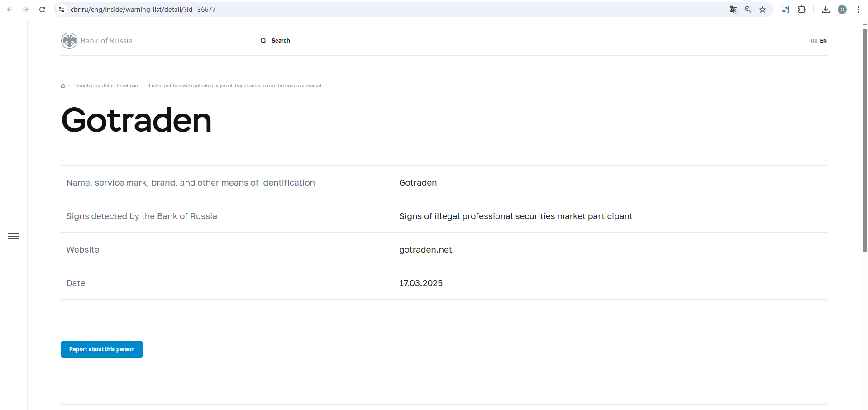868x410 pixels.
Task: Go to Countering Unfair Practices breadcrumb
Action: click(x=106, y=86)
